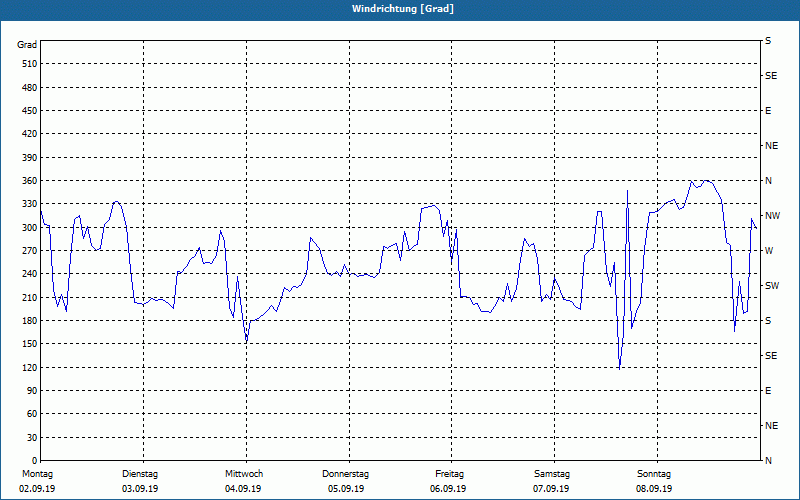Click the 'S' compass label at axis top
The height and width of the screenshot is (500, 800).
coord(768,41)
